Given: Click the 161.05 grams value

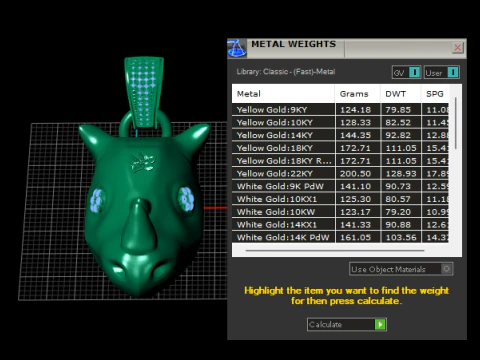Looking at the screenshot, I should pos(355,237).
